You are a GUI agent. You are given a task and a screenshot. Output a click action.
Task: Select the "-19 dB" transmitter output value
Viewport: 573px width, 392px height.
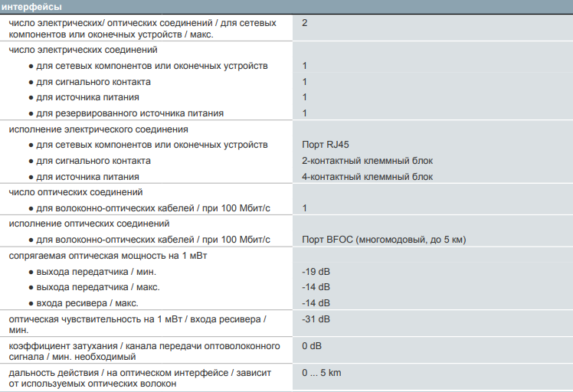pyautogui.click(x=316, y=271)
